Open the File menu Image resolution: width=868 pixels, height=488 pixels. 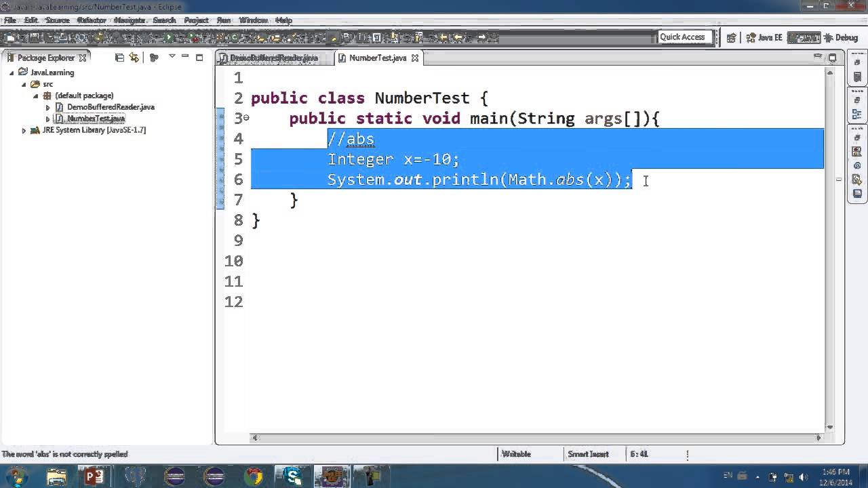click(9, 20)
